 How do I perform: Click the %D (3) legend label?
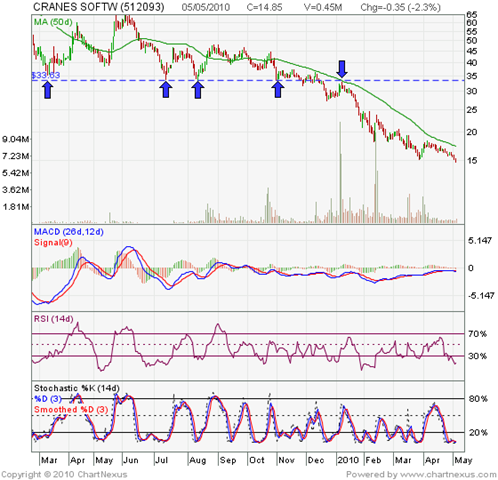48,399
